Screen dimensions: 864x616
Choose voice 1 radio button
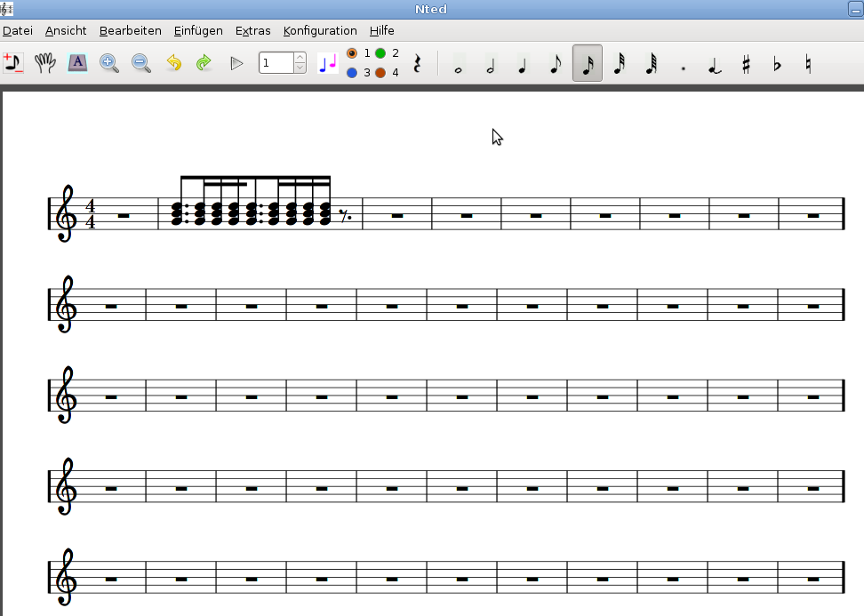[x=352, y=53]
